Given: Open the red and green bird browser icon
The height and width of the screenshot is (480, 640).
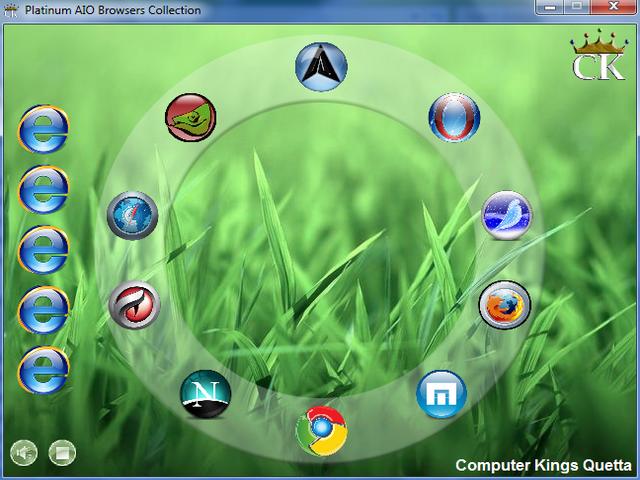Looking at the screenshot, I should 191,117.
